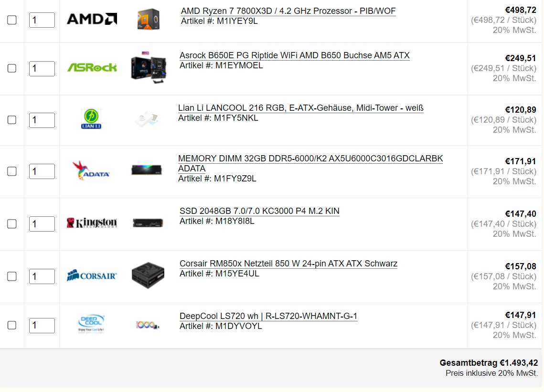Select the AMD Ryzen 7 7800X3D checkbox
This screenshot has height=392, width=544.
(12, 20)
